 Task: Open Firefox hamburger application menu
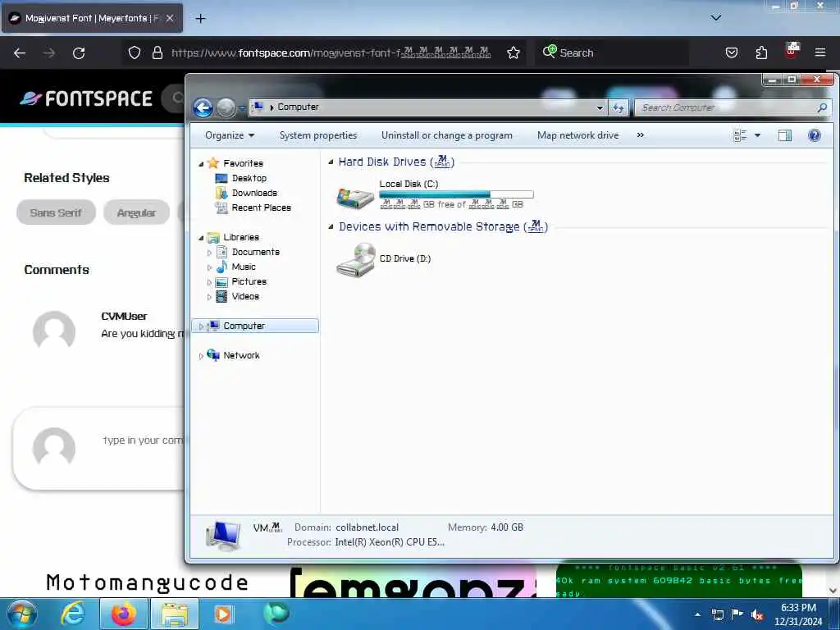820,52
